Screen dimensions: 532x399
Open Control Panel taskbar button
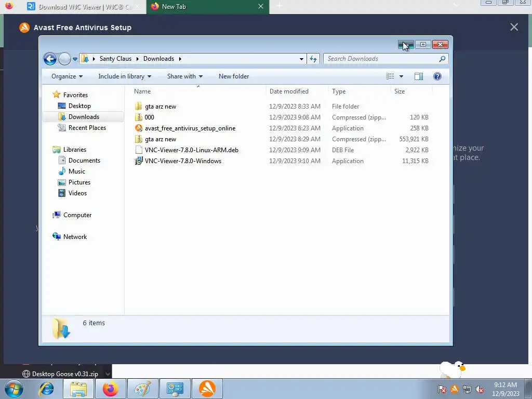pyautogui.click(x=175, y=389)
